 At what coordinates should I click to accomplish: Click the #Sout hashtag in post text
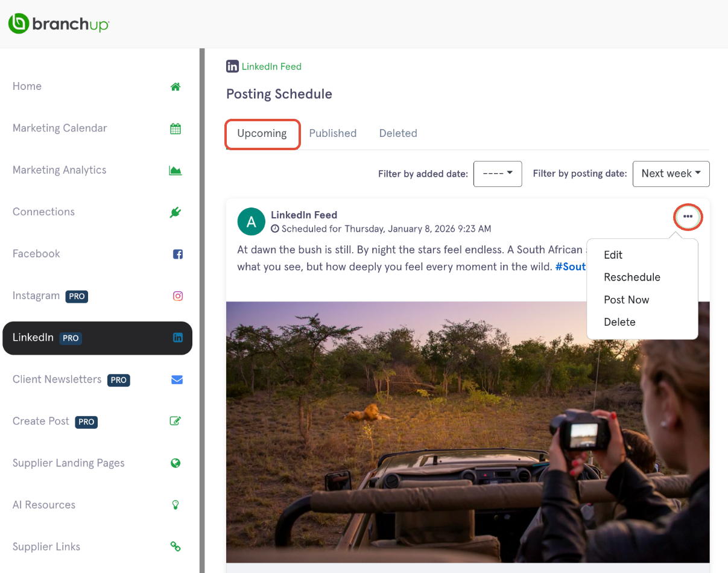(571, 267)
